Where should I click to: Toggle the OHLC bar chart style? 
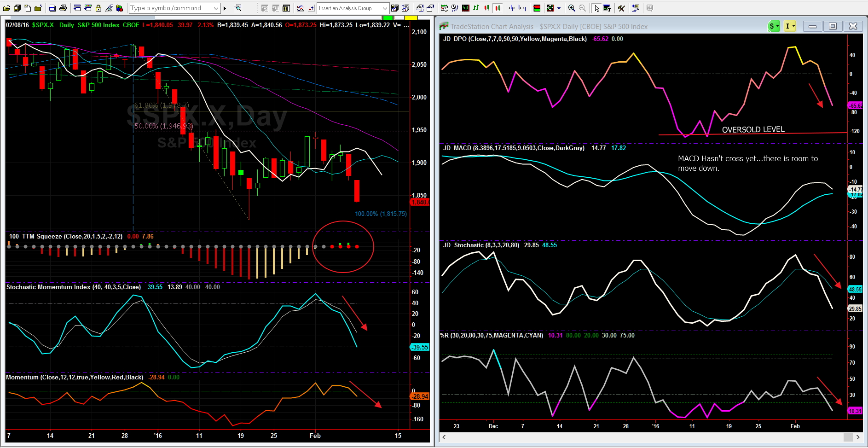coord(476,8)
